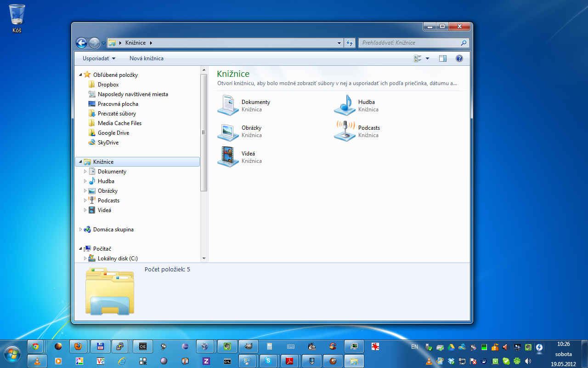Refresh the current folder view
The height and width of the screenshot is (368, 588).
coord(350,43)
